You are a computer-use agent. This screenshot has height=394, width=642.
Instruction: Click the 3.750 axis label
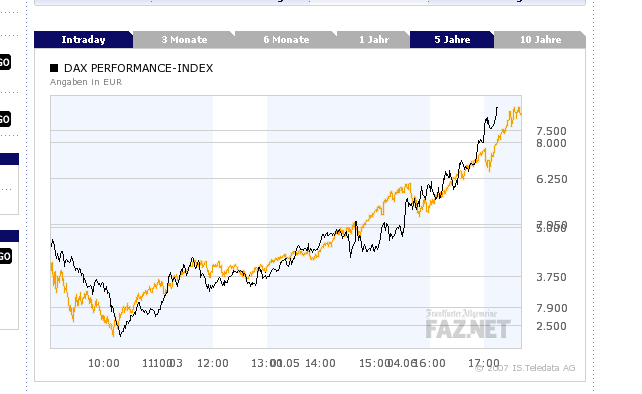[x=552, y=277]
